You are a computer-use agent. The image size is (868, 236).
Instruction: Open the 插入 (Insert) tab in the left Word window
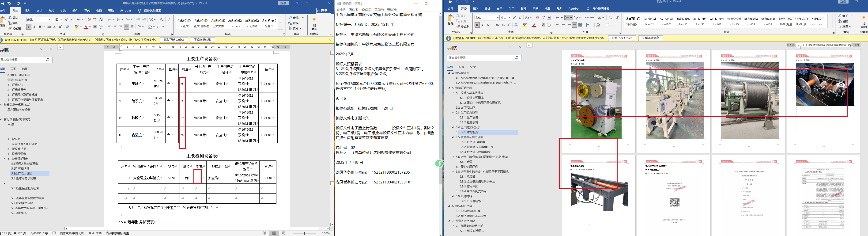pyautogui.click(x=27, y=11)
